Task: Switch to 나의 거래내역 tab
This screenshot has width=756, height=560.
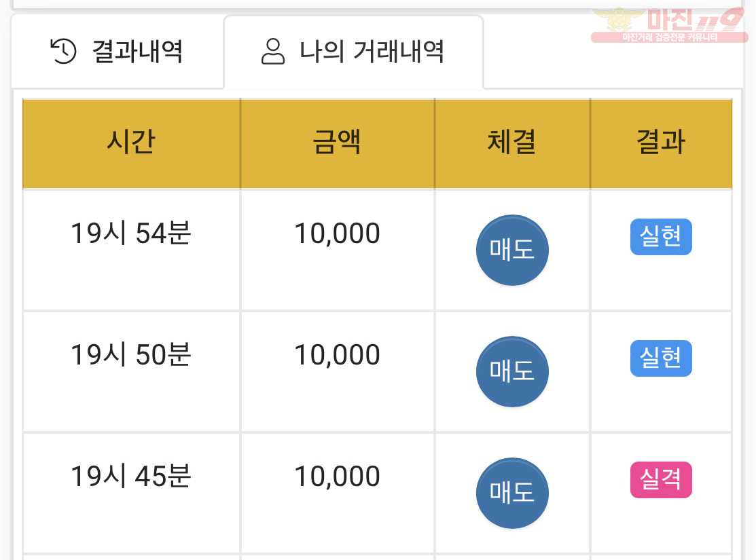Action: pos(353,52)
